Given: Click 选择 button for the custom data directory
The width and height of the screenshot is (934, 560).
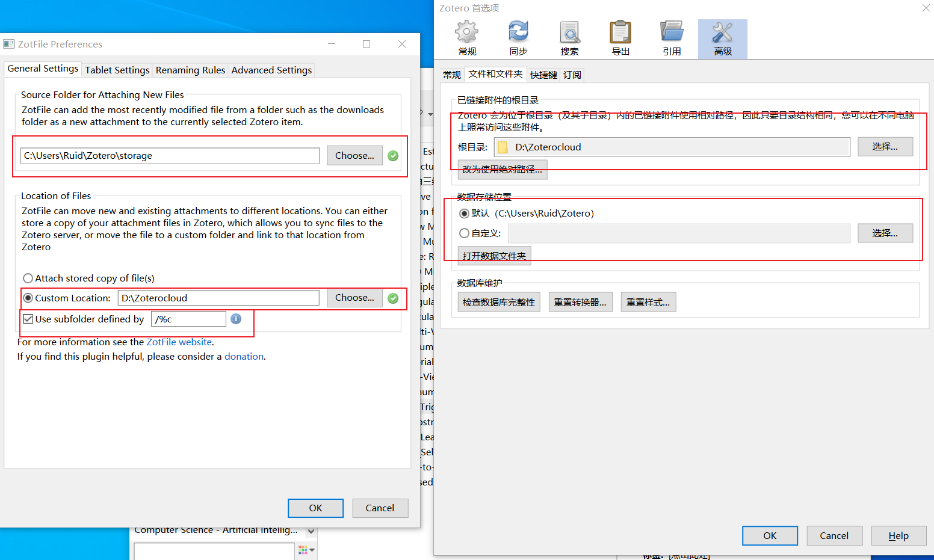Looking at the screenshot, I should coord(885,233).
